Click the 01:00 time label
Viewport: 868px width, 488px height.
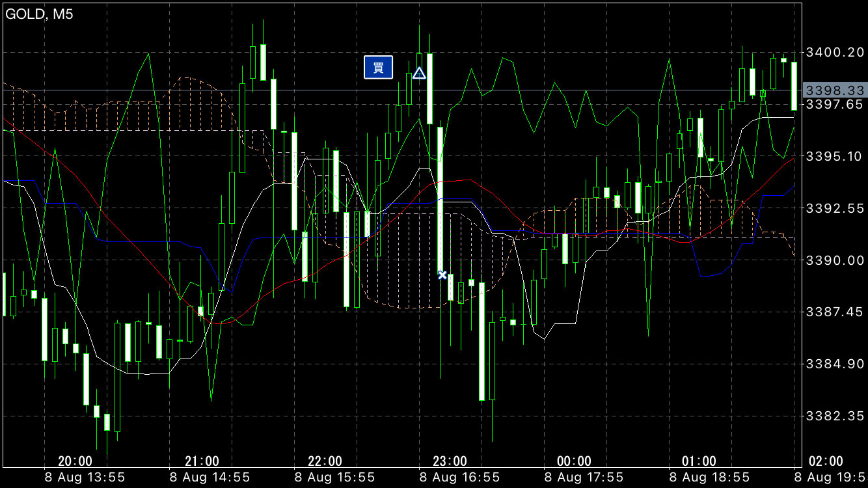click(699, 461)
